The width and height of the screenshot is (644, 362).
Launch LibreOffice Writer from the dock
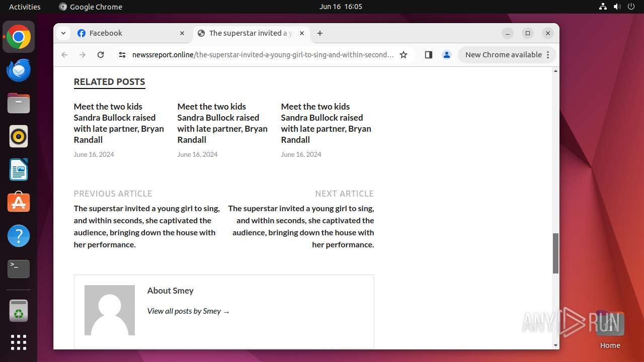point(19,169)
